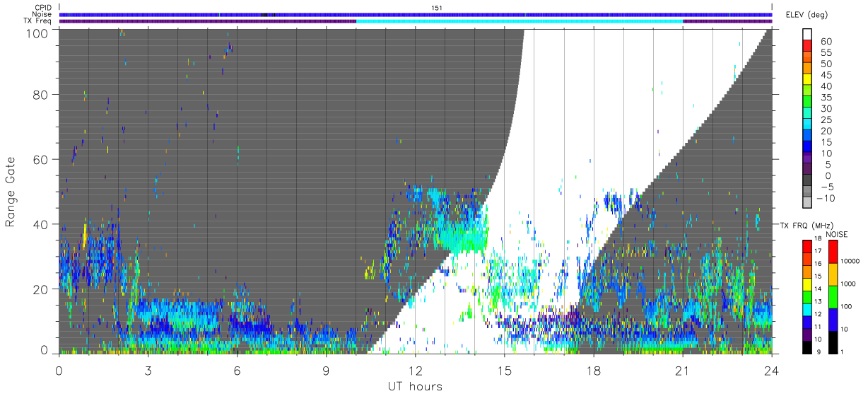Click the yellow segment of the TX FRQ bar

coord(807,284)
